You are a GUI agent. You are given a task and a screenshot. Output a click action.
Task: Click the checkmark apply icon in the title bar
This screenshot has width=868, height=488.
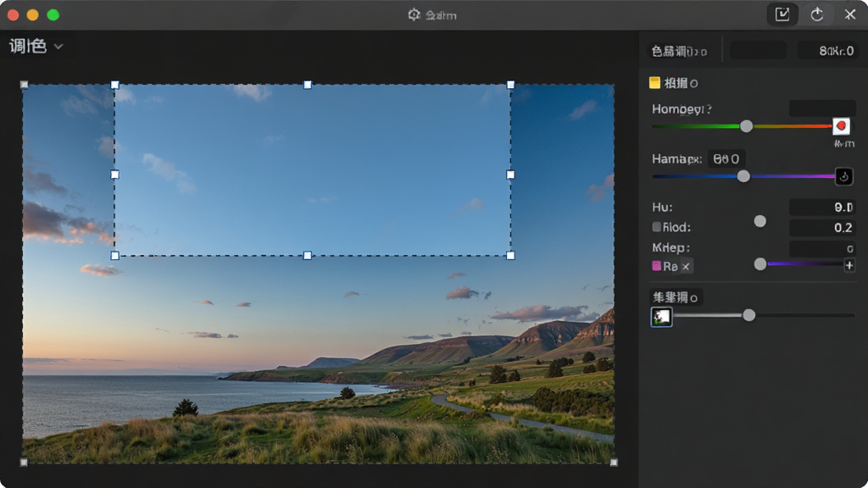coord(782,15)
